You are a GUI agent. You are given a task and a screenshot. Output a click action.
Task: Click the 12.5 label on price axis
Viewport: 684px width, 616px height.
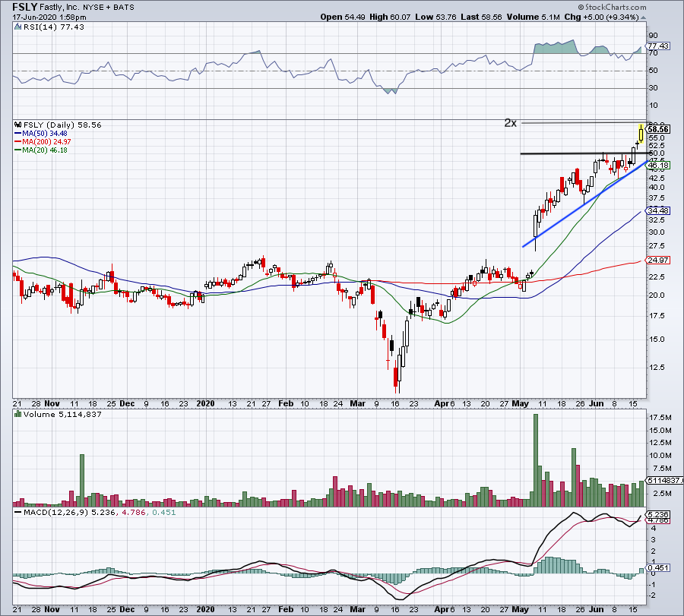657,367
